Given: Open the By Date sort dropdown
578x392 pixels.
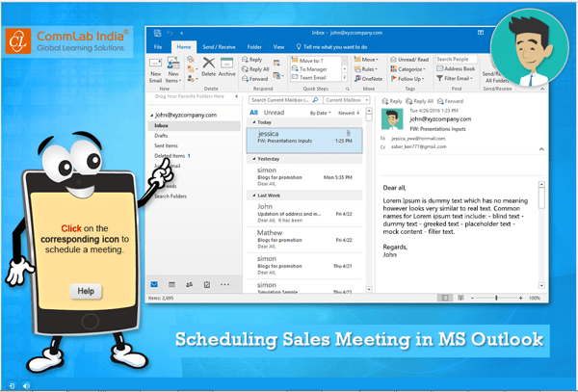Looking at the screenshot, I should (321, 113).
